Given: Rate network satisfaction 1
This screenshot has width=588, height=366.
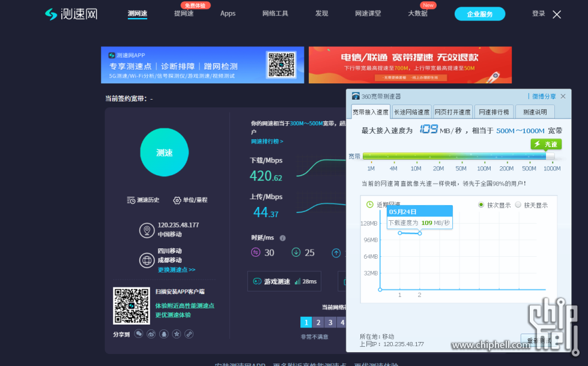Looking at the screenshot, I should coord(306,322).
